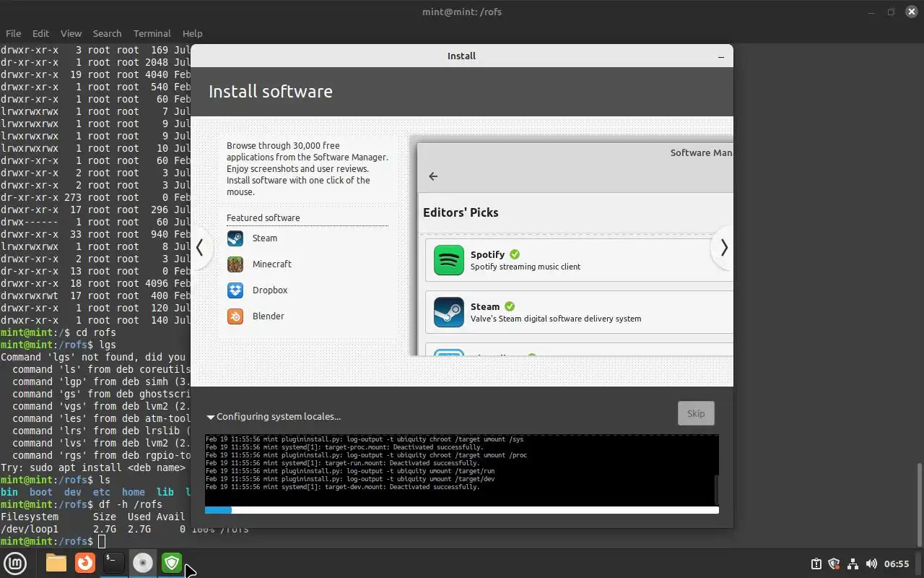Click the 'boot' directory name in ls output
924x578 pixels.
point(41,492)
